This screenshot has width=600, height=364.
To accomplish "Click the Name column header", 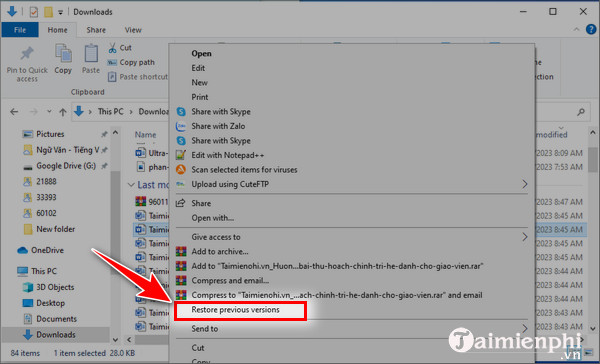I will point(145,135).
